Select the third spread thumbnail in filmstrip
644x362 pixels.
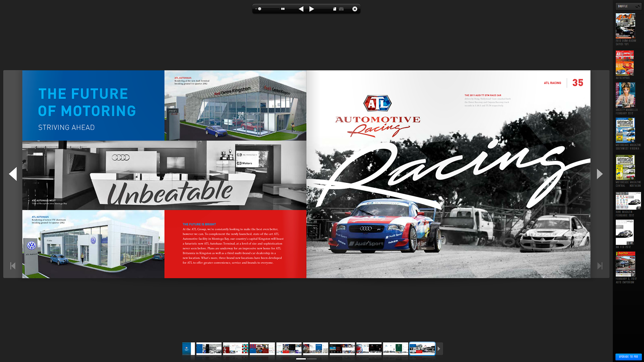coord(235,349)
